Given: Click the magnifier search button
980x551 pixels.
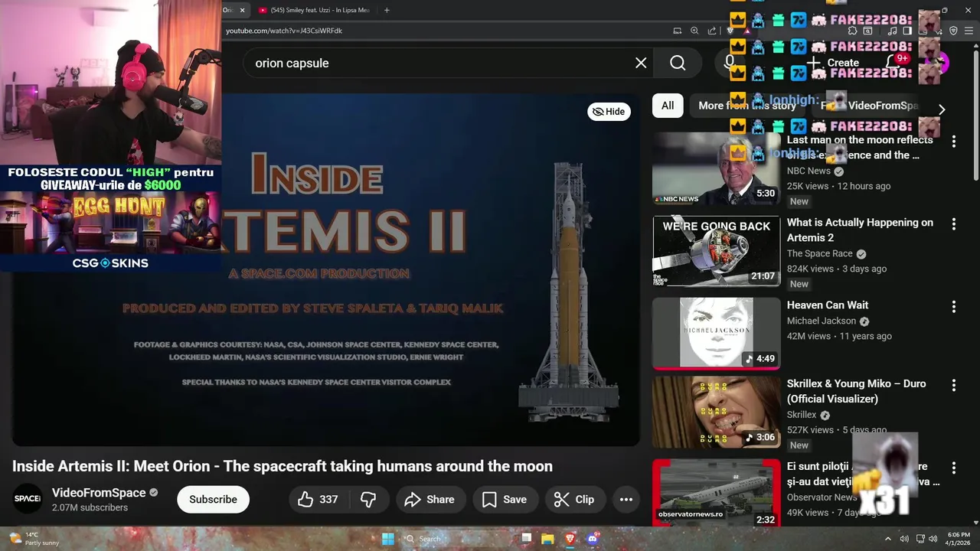Looking at the screenshot, I should (678, 63).
